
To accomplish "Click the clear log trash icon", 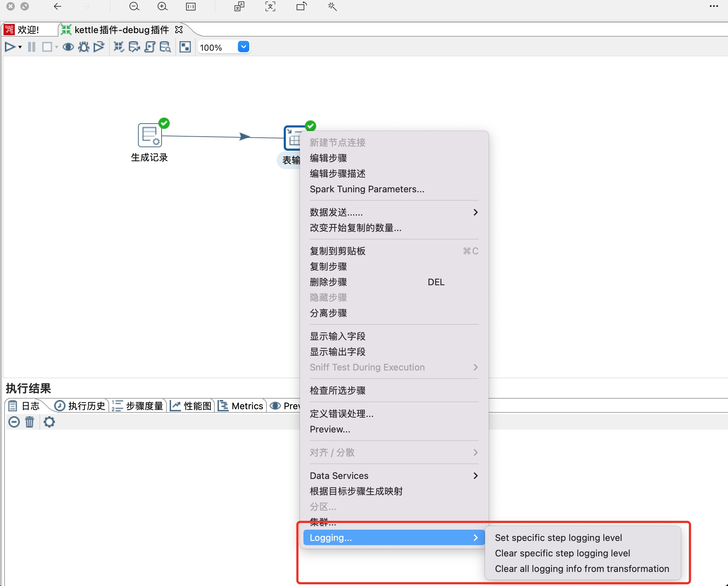I will 30,422.
